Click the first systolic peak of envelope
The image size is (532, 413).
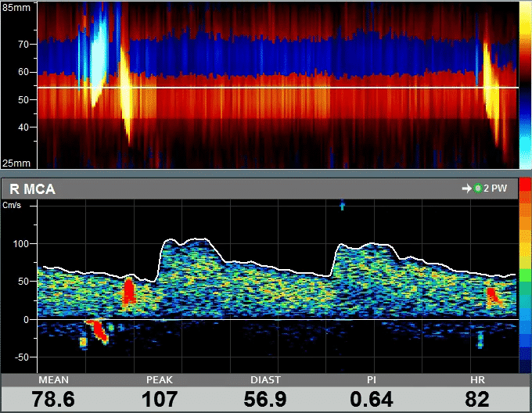(x=169, y=240)
